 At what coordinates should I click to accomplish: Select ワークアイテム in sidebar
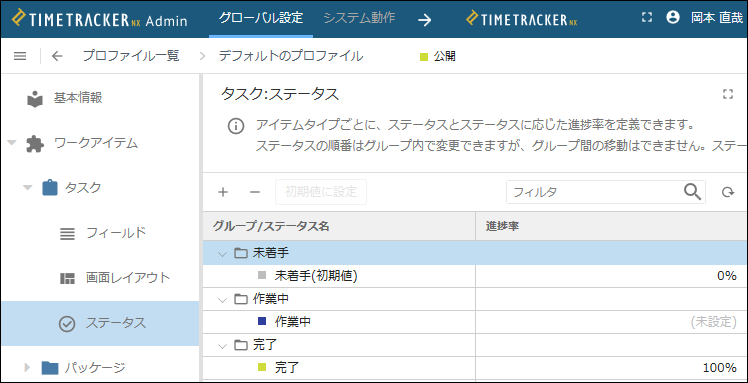coord(96,143)
